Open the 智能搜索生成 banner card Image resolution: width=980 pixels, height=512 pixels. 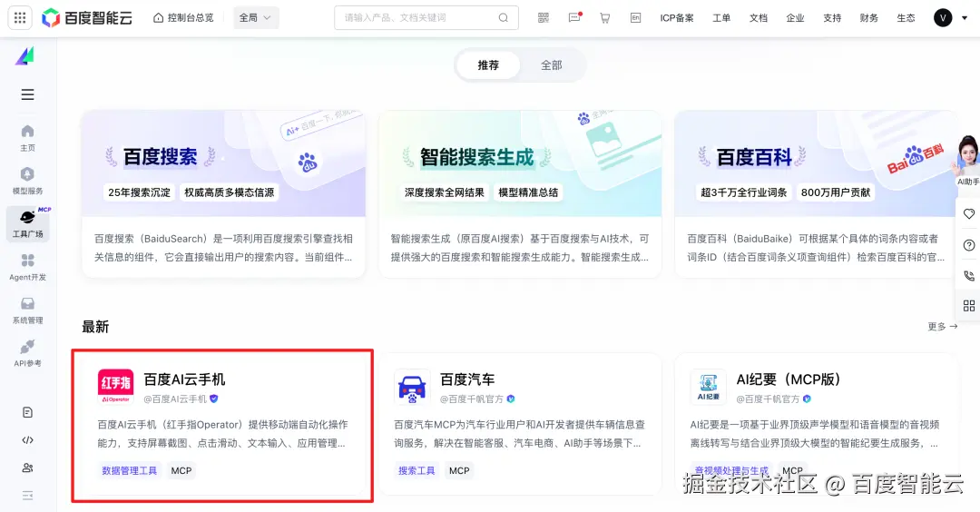pos(520,193)
